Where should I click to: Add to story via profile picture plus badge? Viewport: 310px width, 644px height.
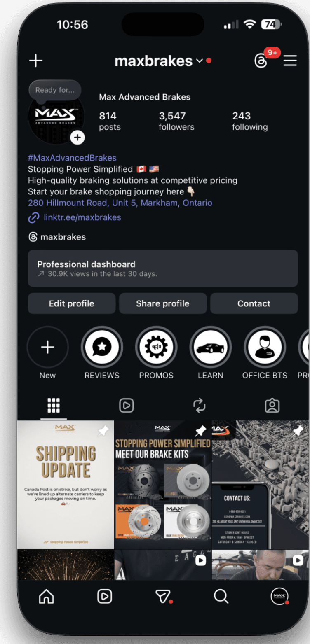coord(77,138)
